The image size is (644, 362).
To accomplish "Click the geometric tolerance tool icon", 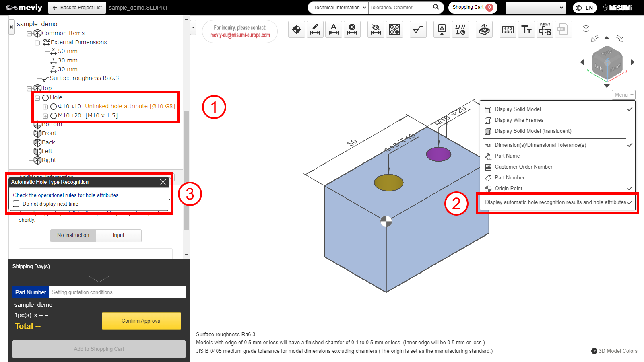I will click(x=460, y=29).
